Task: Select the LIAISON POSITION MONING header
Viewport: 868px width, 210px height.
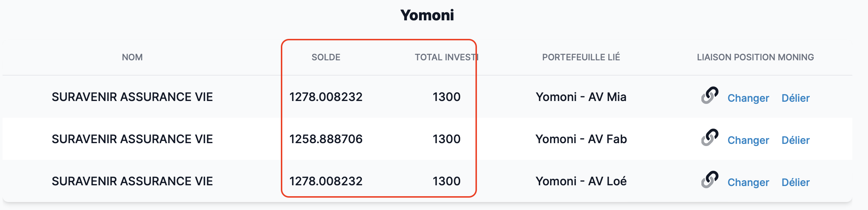Action: (x=755, y=57)
